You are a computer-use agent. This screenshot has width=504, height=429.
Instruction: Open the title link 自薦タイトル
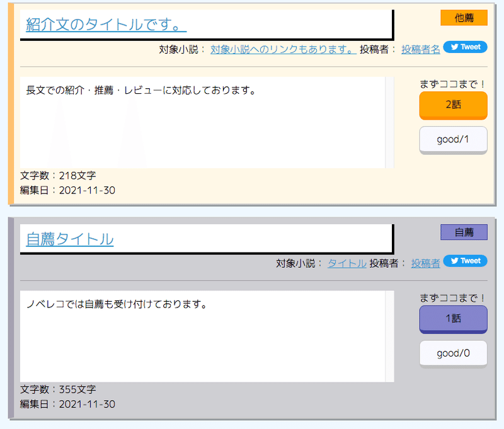coord(70,239)
